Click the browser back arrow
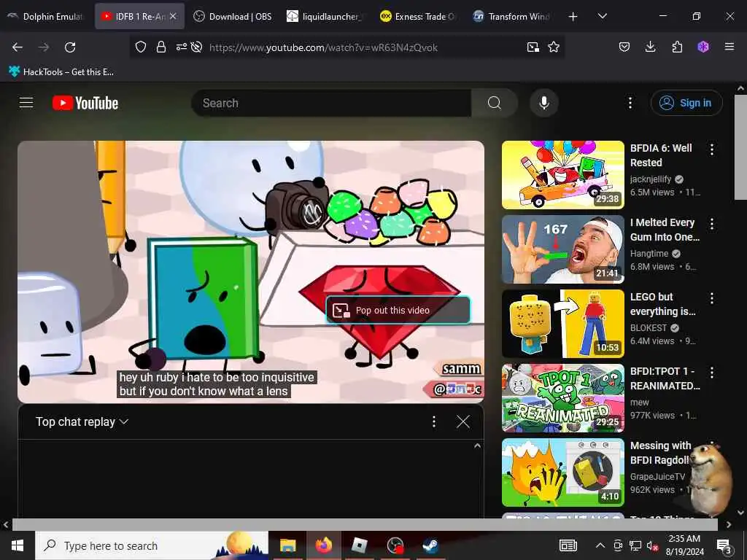 click(18, 47)
